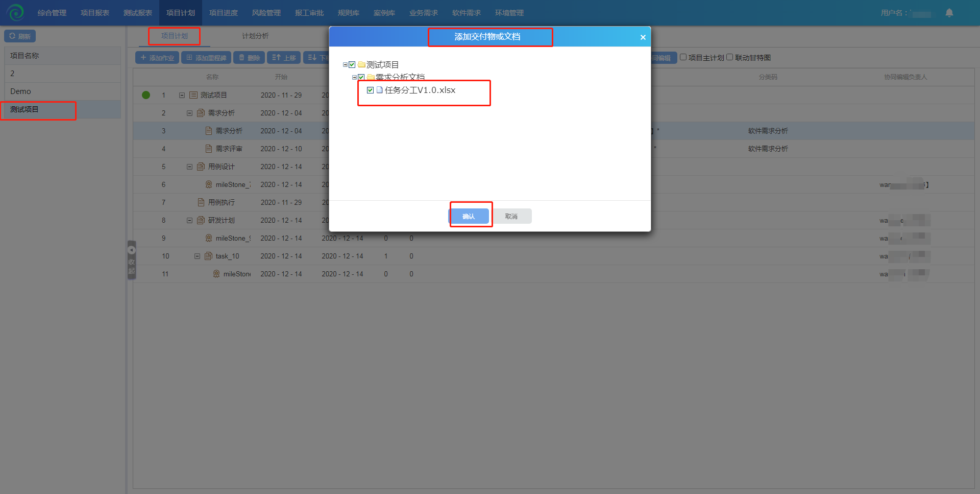
Task: Click the green status dot on row 1
Action: (x=146, y=95)
